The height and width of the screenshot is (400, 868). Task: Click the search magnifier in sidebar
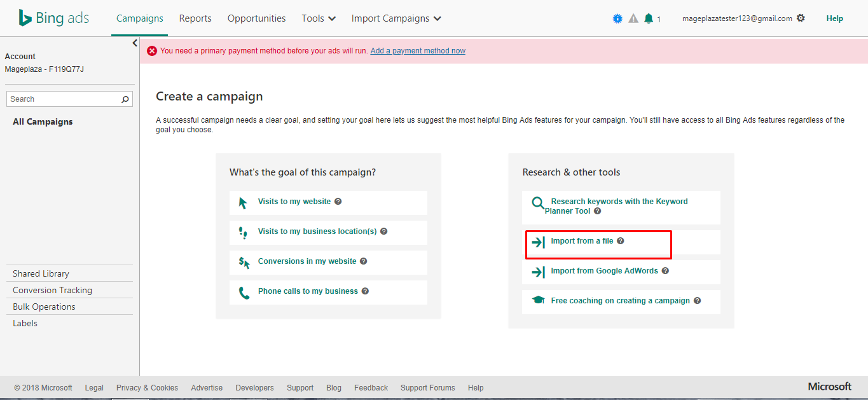coord(125,99)
